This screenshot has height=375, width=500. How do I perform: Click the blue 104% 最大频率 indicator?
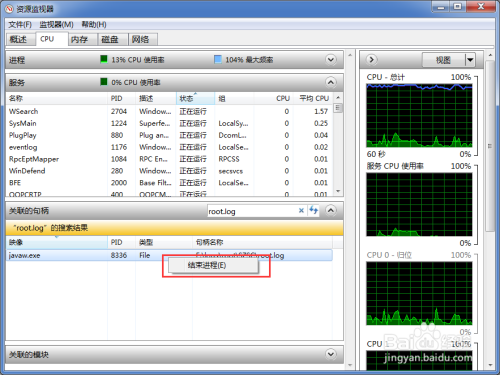(x=218, y=59)
